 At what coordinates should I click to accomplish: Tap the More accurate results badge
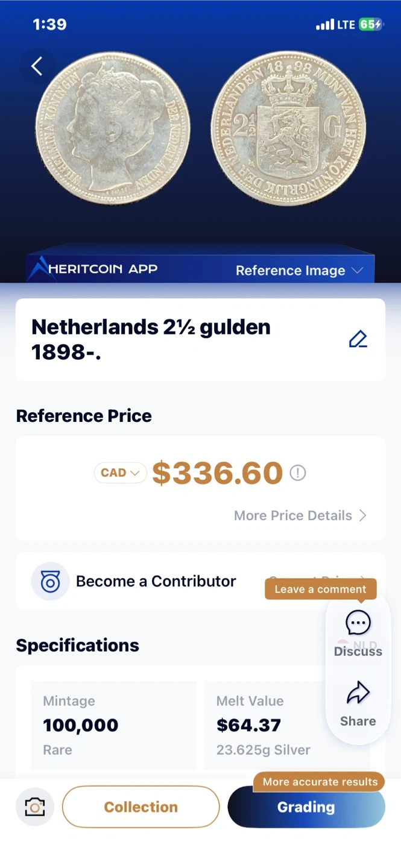(320, 782)
